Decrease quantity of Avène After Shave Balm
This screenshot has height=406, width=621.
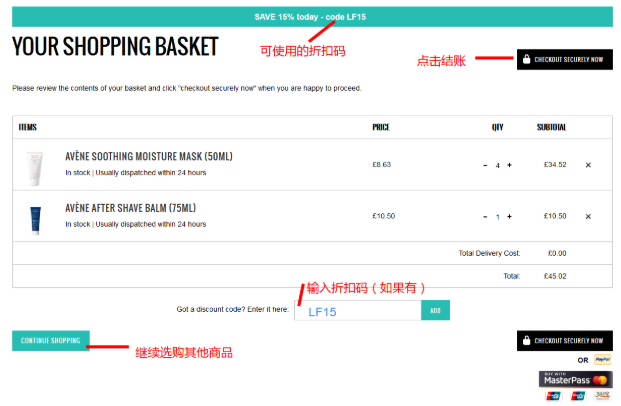point(485,217)
